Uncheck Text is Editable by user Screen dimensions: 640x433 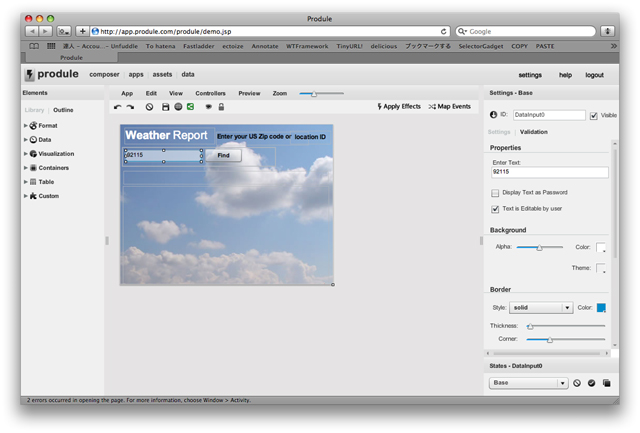[x=495, y=209]
